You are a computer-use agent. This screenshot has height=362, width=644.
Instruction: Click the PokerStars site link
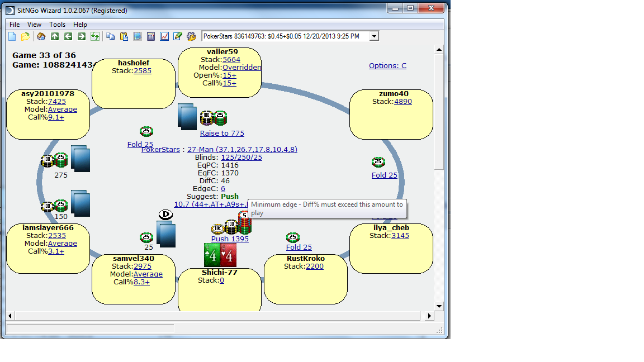pyautogui.click(x=160, y=150)
